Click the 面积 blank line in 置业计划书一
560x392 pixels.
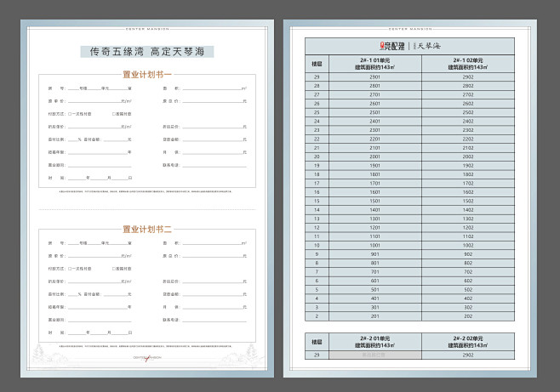[x=212, y=89]
